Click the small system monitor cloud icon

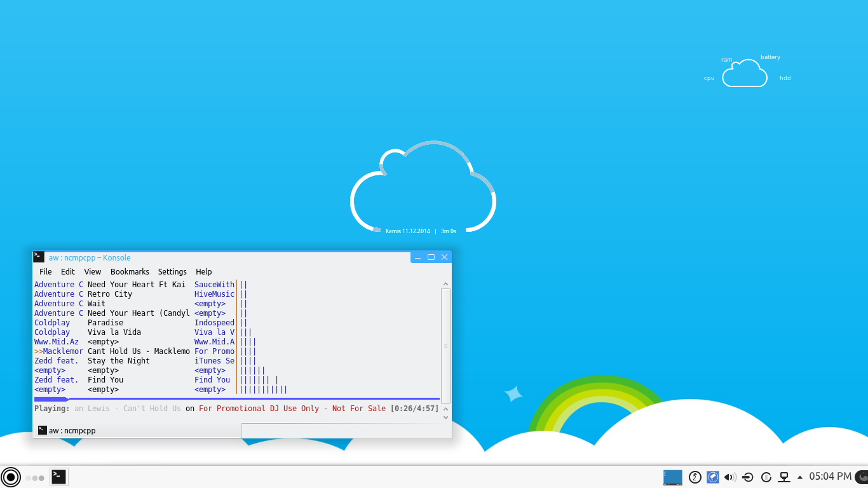(x=745, y=73)
